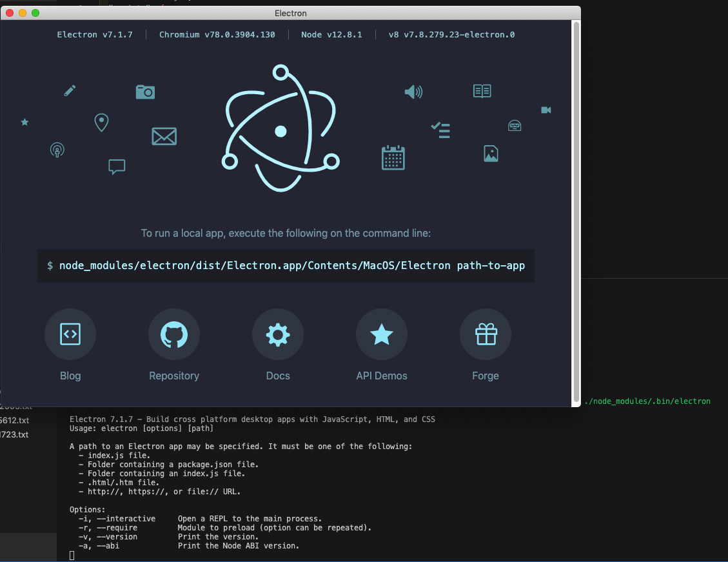This screenshot has width=728, height=562.
Task: Click the camera icon
Action: 145,92
